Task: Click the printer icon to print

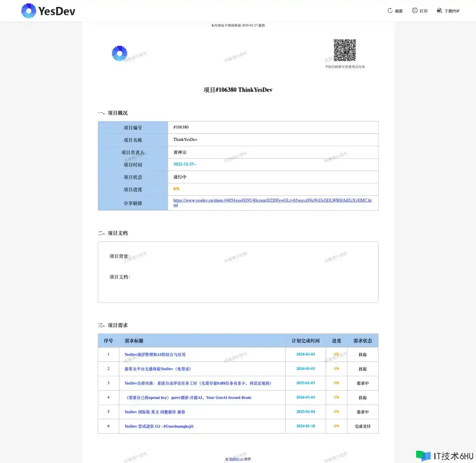Action: [x=415, y=11]
